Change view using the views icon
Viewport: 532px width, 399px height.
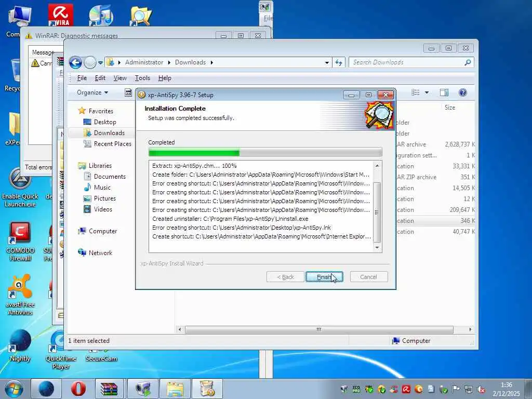coord(415,92)
